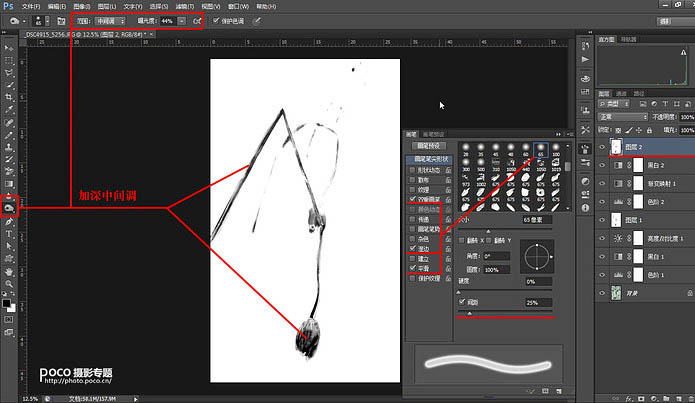Toggle the 保护色调 protect tones checkbox
Screen dimensions: 695x403
click(x=216, y=20)
